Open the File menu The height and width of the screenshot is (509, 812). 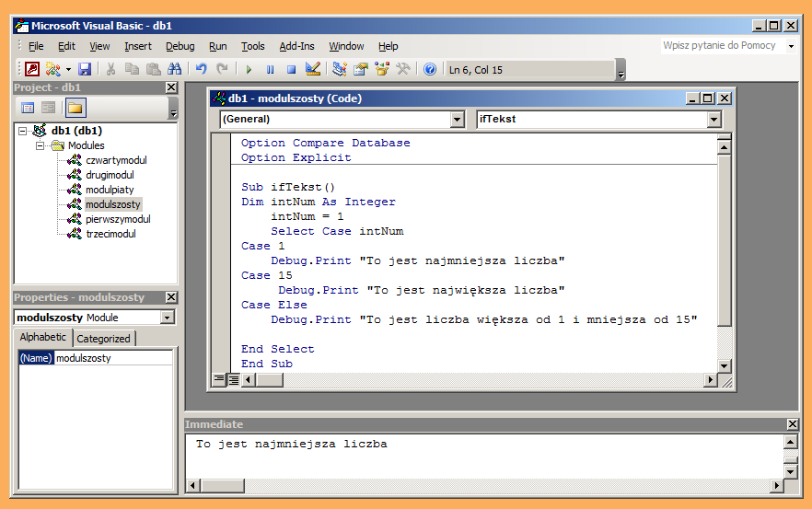[36, 46]
